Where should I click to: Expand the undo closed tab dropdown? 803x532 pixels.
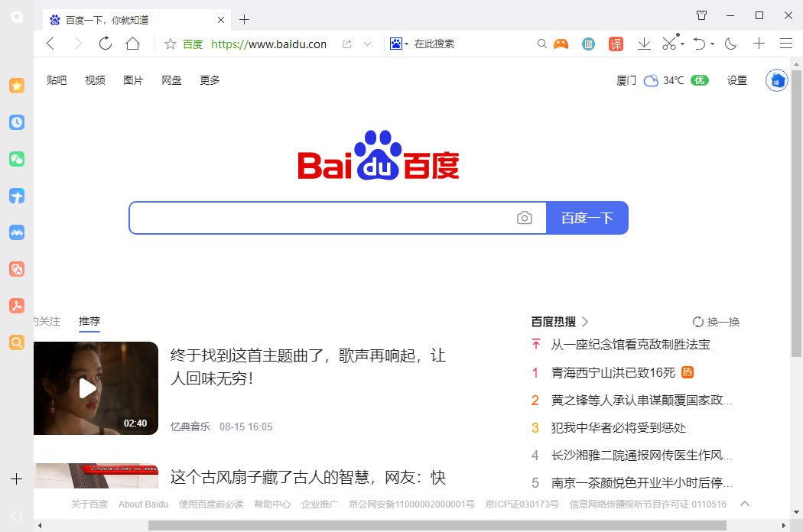coord(712,44)
